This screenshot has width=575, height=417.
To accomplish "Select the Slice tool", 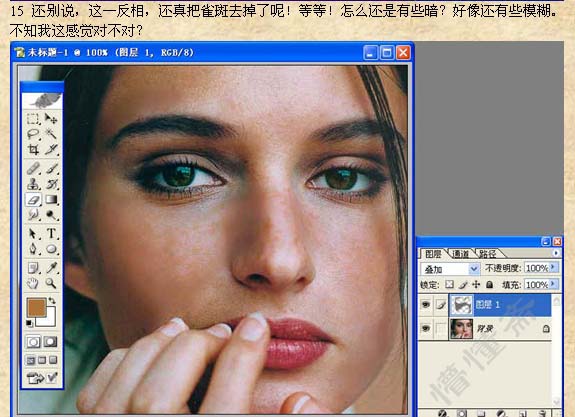I will pyautogui.click(x=51, y=149).
